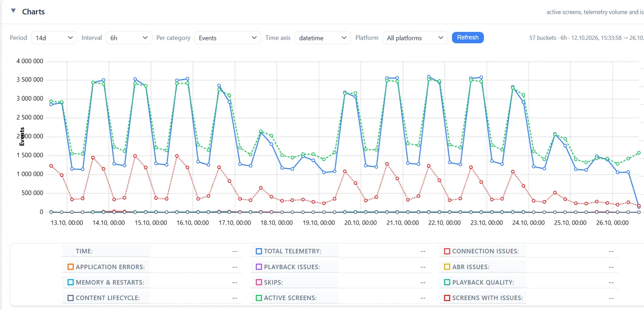
Task: Toggle the Screens With Issues legend swatch
Action: [x=447, y=298]
